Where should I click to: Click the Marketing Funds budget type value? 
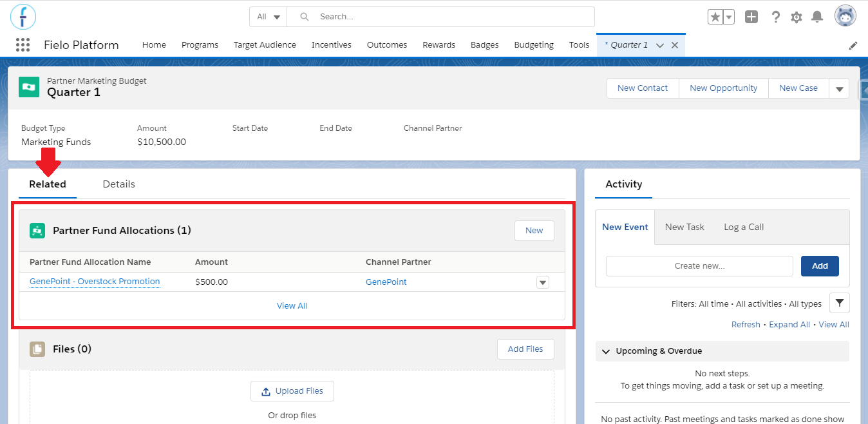pos(56,142)
